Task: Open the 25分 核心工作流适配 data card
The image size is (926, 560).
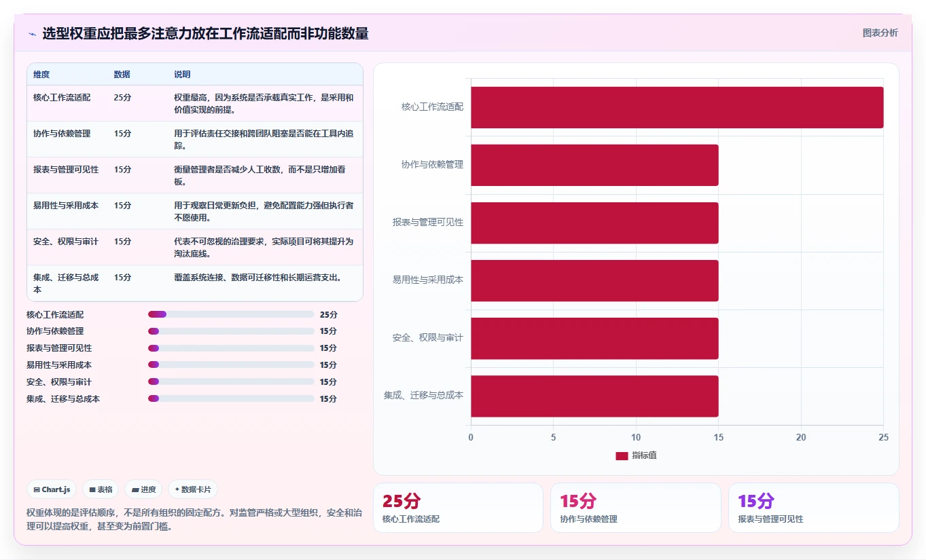Action: [458, 508]
